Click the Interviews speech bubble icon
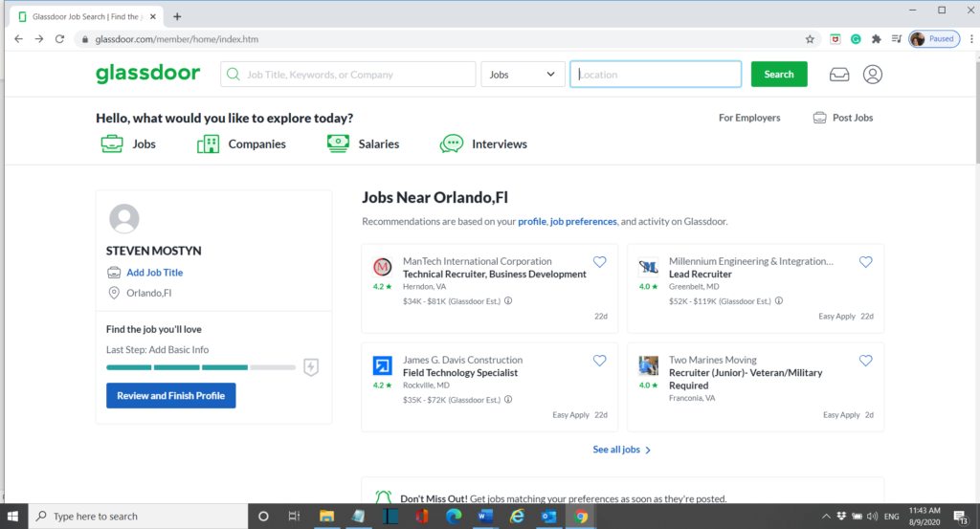980x529 pixels. pos(452,143)
